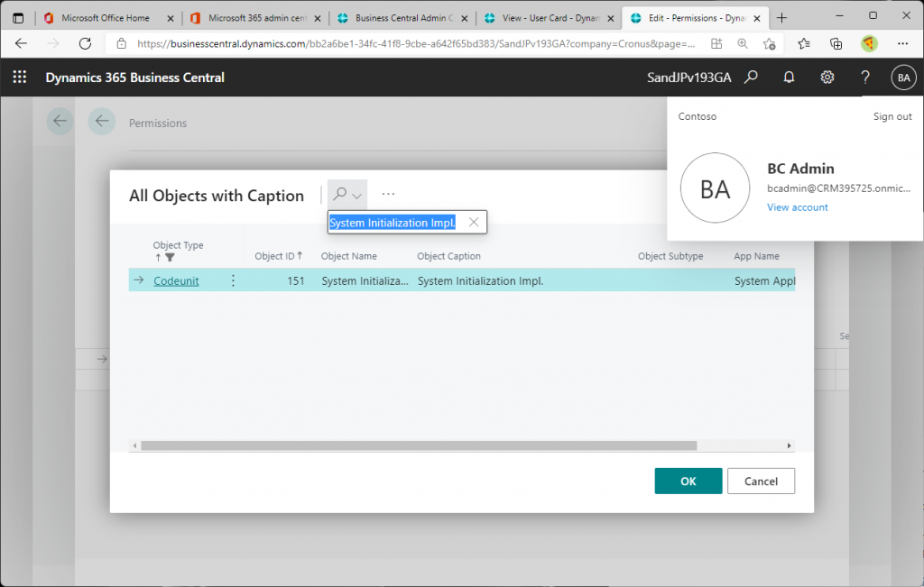The image size is (924, 587).
Task: Switch to Business Central Admin Center tab
Action: click(x=404, y=18)
